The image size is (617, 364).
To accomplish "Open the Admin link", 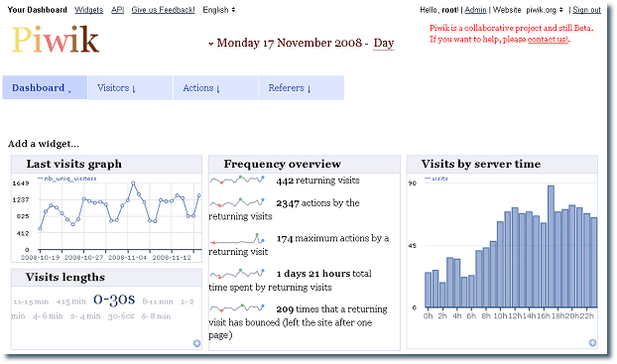I will [475, 10].
